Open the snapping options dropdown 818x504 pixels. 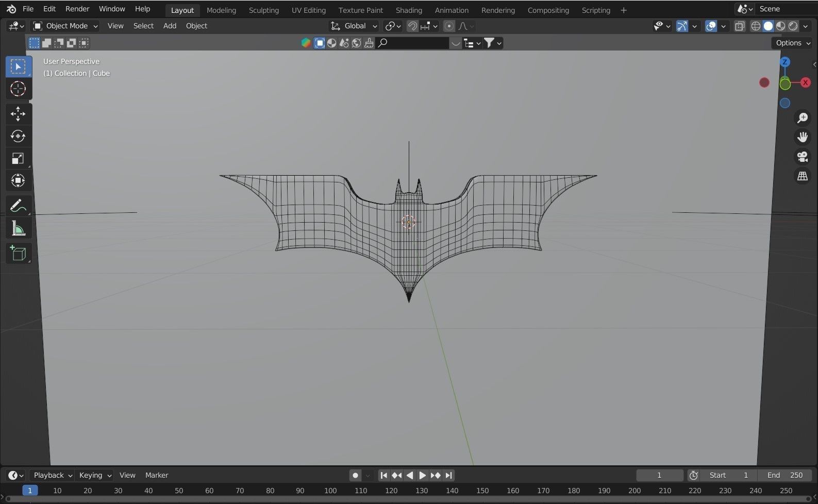[429, 26]
